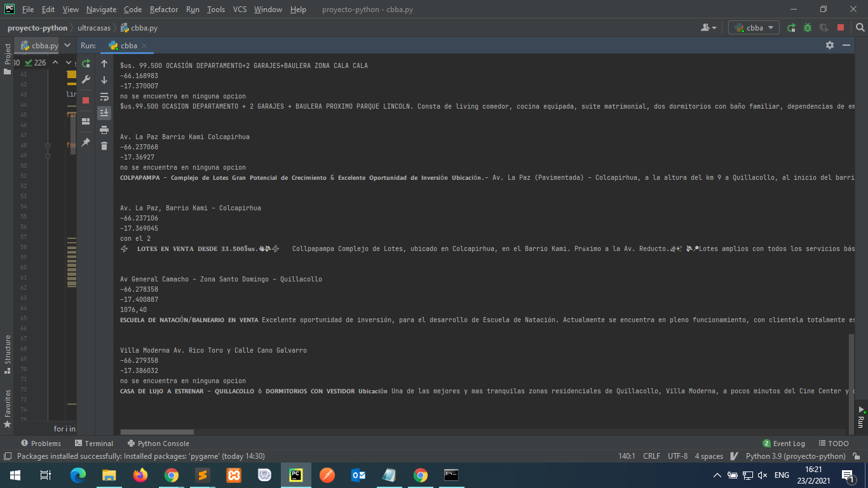Open Search Everywhere magnifier
Image resolution: width=868 pixels, height=488 pixels.
(860, 28)
